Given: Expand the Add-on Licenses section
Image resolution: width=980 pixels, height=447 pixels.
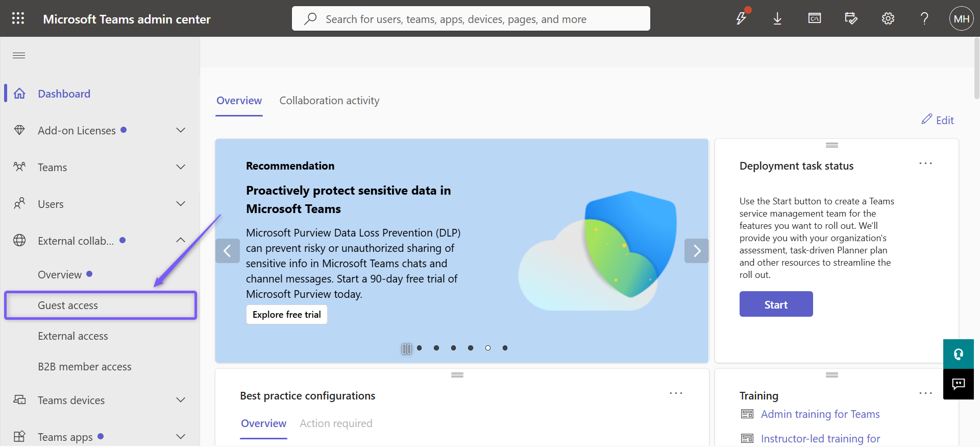Looking at the screenshot, I should 181,130.
